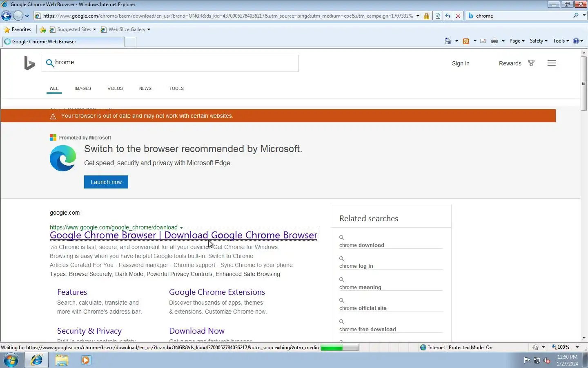
Task: Open the Safety menu
Action: (539, 41)
